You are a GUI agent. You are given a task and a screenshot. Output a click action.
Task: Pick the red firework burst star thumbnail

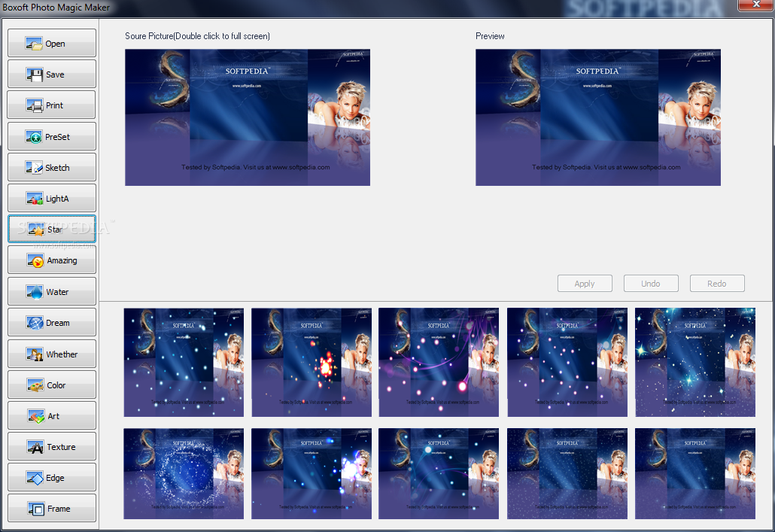312,363
